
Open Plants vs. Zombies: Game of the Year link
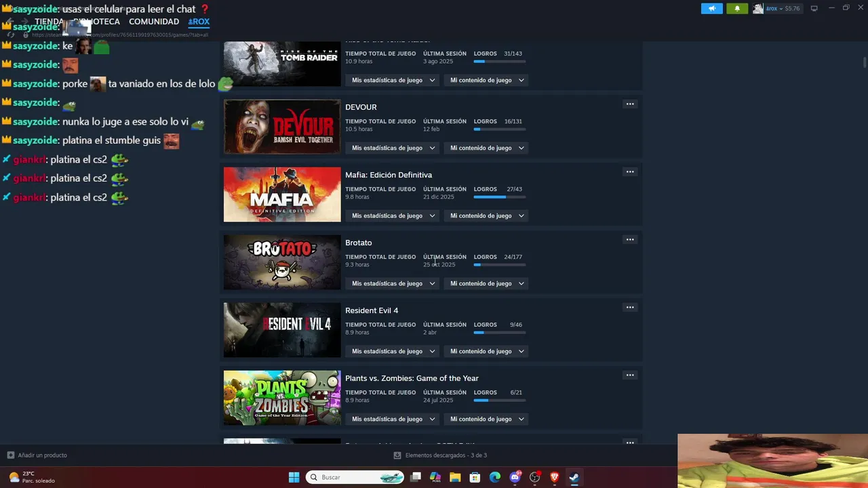pyautogui.click(x=412, y=378)
